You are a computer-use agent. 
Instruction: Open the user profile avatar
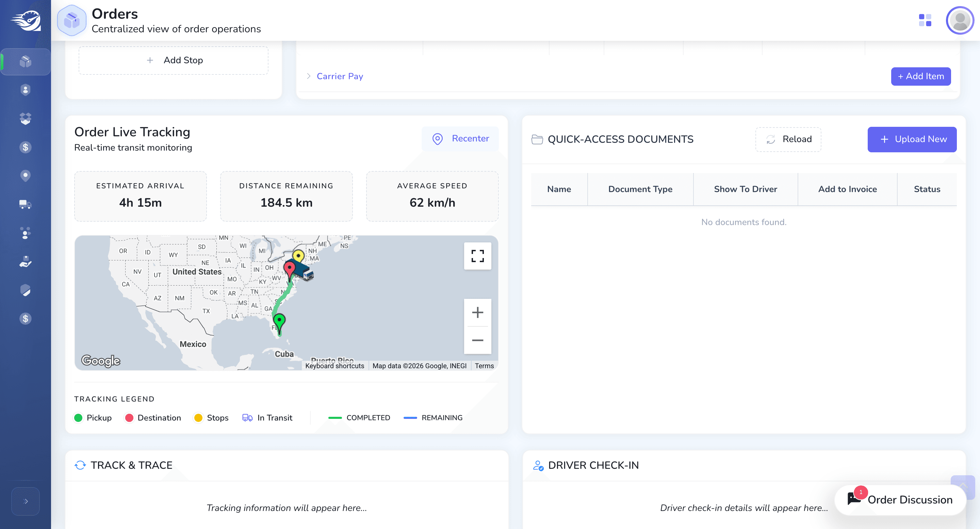[960, 20]
